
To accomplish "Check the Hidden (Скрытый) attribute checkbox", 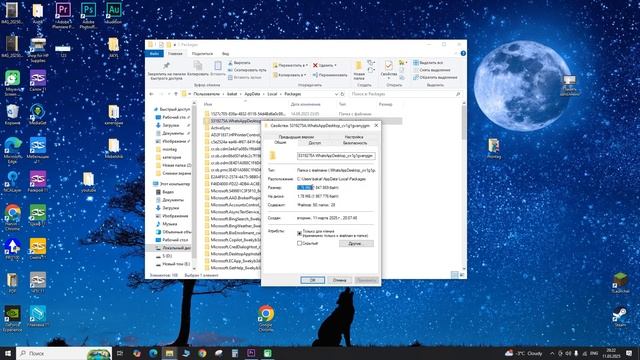I will pyautogui.click(x=299, y=243).
